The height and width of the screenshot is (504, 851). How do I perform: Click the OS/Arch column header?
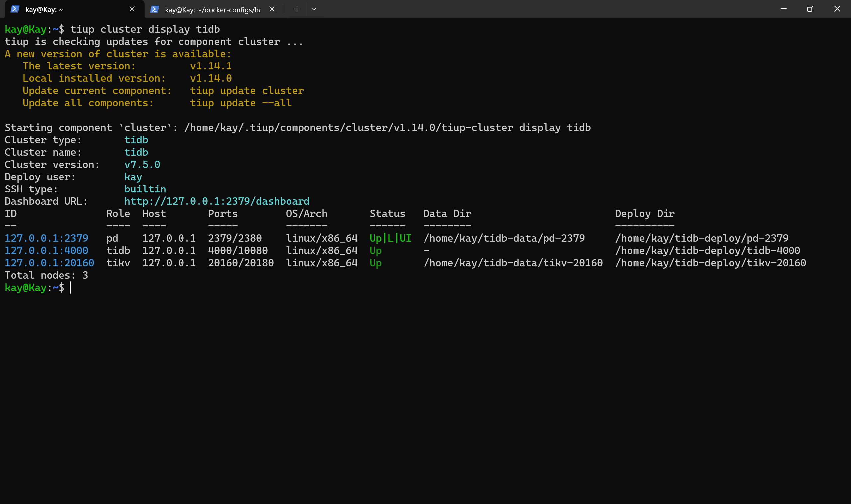coord(306,214)
